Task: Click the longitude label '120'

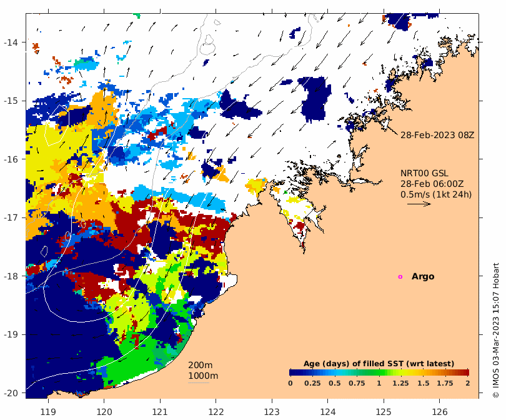Action: coord(104,412)
